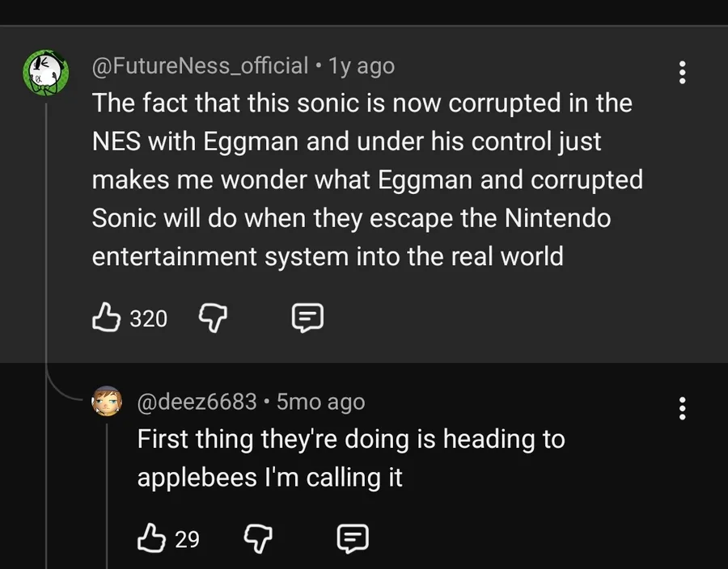The image size is (728, 569).
Task: Reply to the deez6683 comment
Action: 353,537
